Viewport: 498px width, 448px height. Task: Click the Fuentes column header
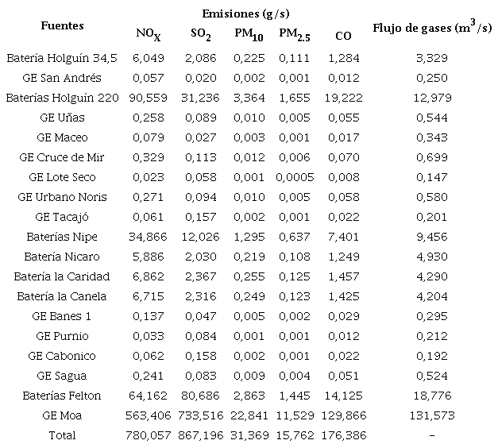(x=62, y=25)
